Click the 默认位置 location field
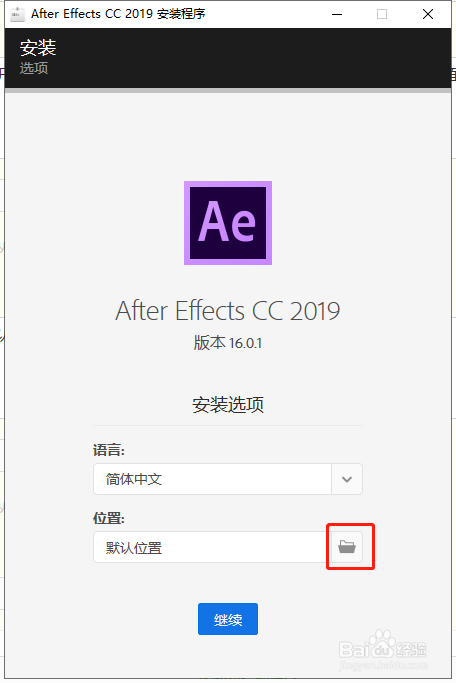The image size is (456, 683). pos(213,547)
